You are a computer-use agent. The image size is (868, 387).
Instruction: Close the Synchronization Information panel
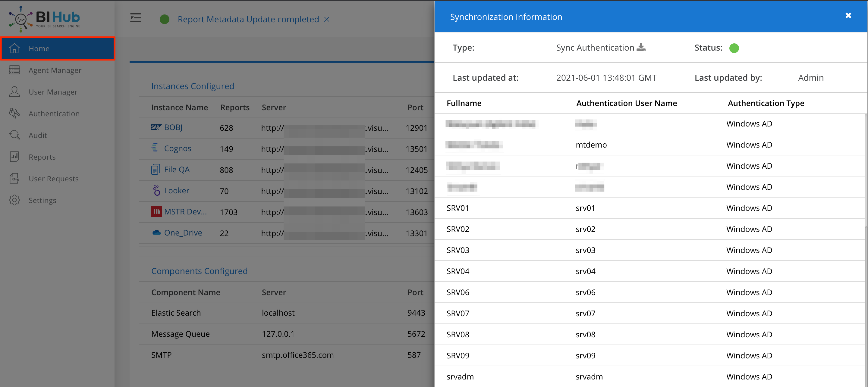(848, 15)
